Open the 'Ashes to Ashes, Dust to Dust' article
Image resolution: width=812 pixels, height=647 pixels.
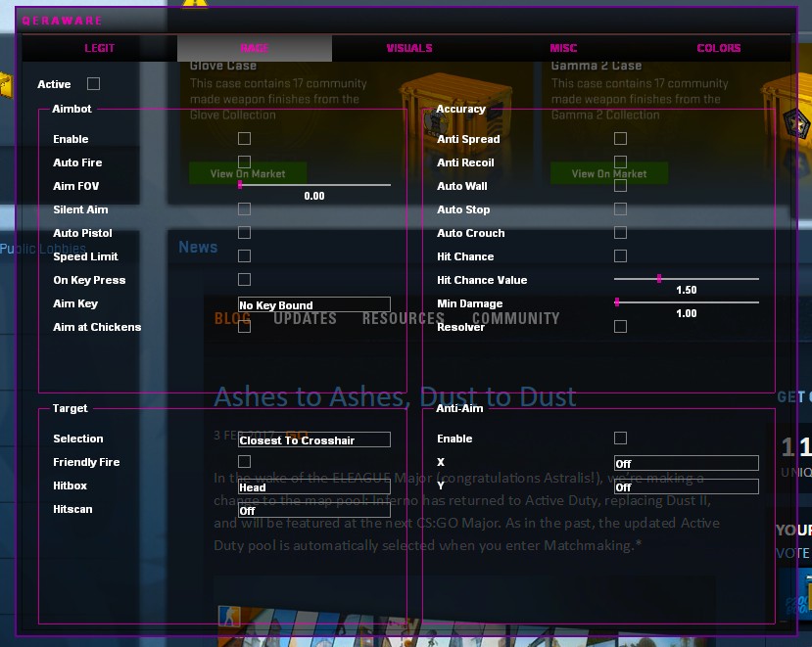(395, 397)
